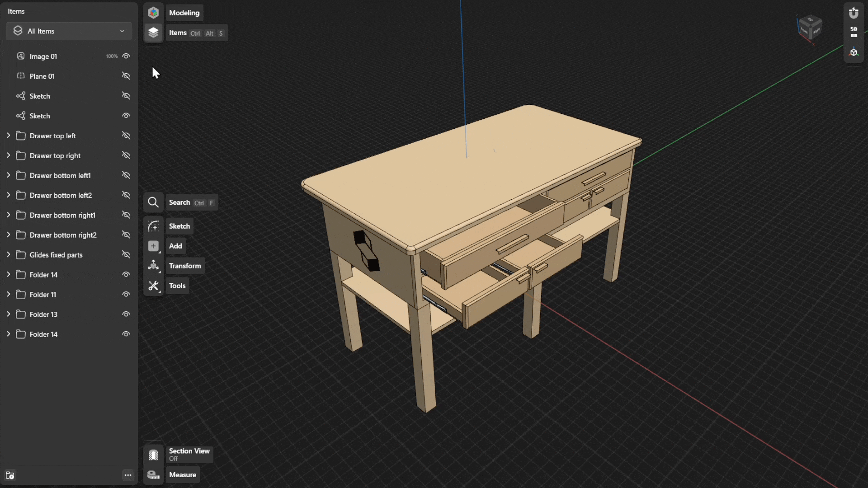The height and width of the screenshot is (488, 868).
Task: Click the cube-with-axes view icon
Action: tap(854, 52)
